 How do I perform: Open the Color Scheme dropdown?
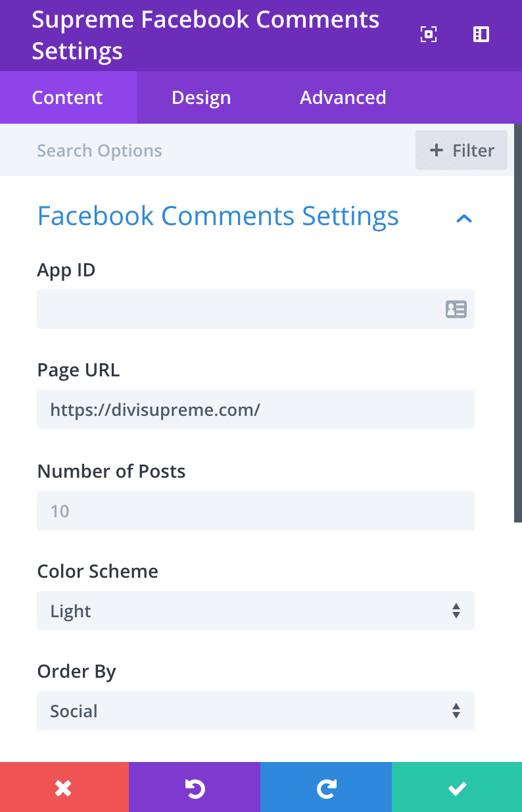256,611
